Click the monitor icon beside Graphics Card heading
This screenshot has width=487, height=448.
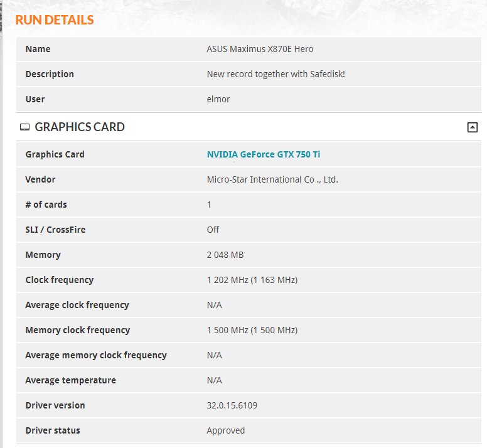[x=25, y=127]
